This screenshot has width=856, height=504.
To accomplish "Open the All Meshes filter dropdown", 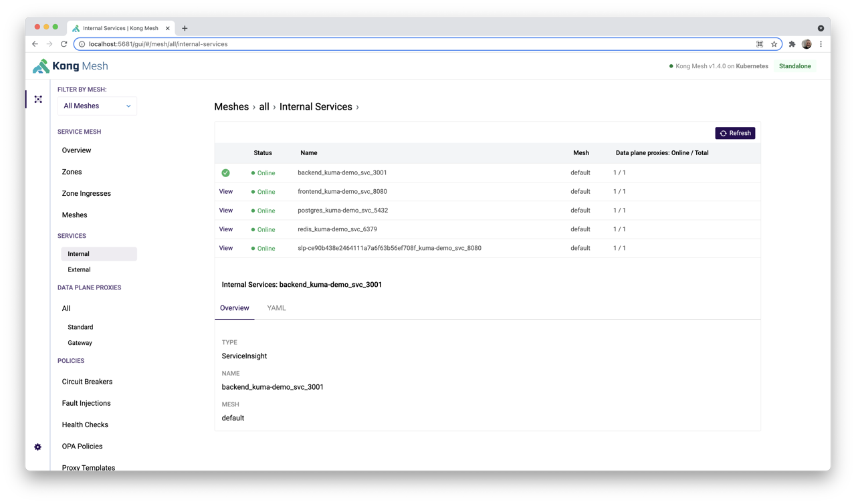I will 97,106.
